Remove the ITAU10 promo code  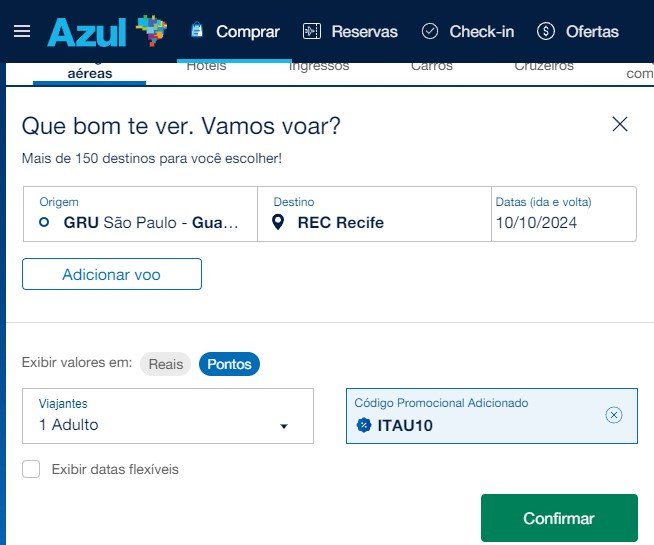[614, 415]
